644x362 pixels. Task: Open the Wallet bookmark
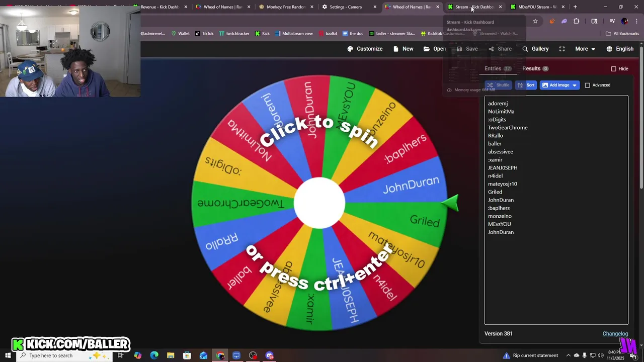[180, 34]
